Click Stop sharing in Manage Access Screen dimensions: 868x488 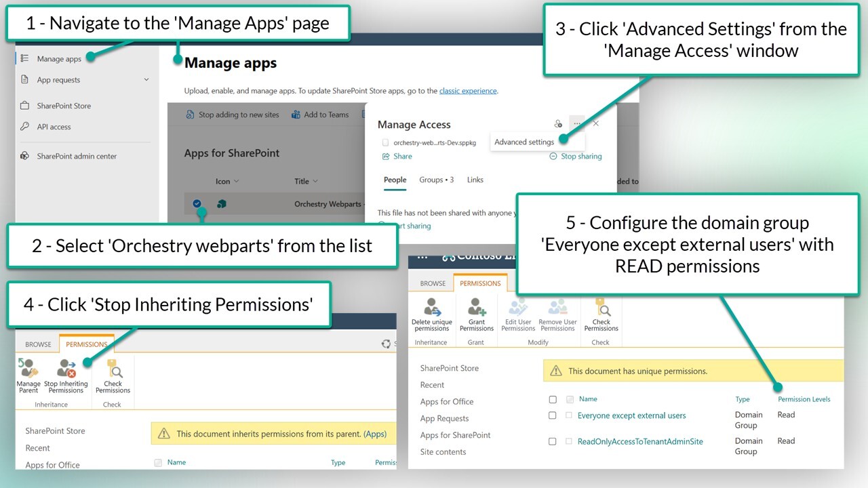576,156
